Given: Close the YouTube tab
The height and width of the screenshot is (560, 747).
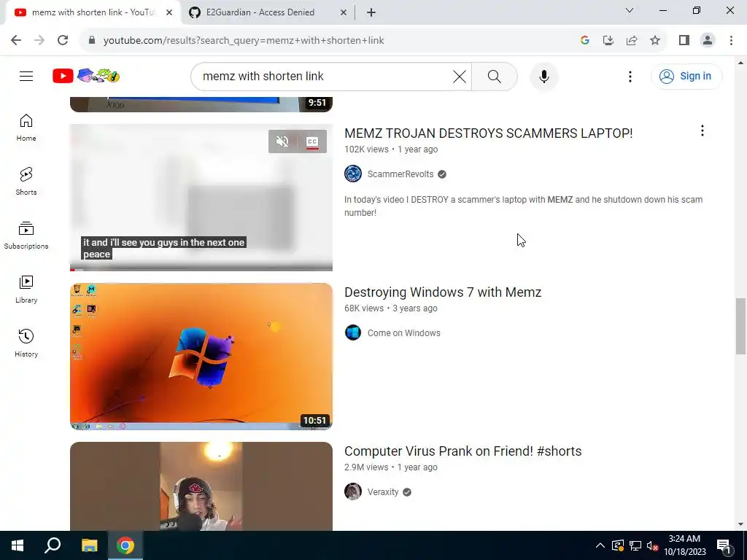Looking at the screenshot, I should click(169, 12).
